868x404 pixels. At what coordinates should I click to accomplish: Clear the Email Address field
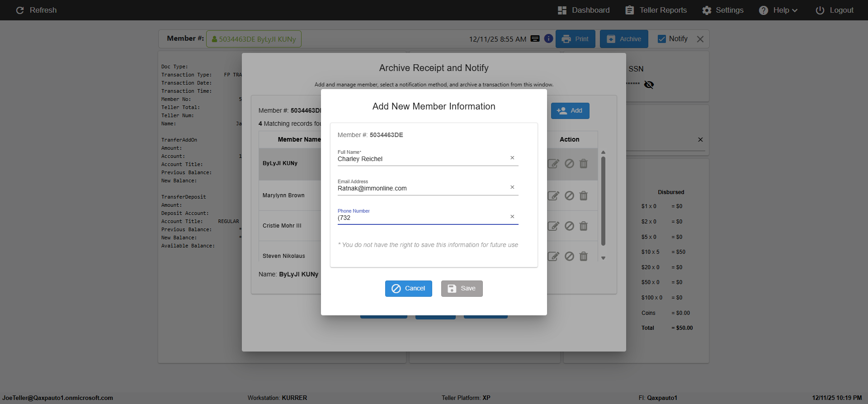tap(512, 187)
